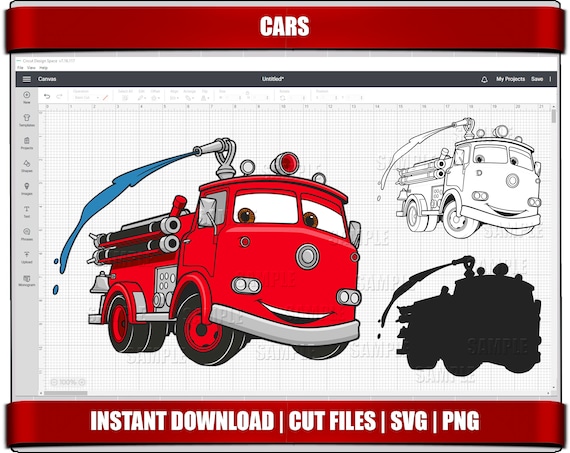Open the Templates panel
The width and height of the screenshot is (570, 453).
point(27,120)
